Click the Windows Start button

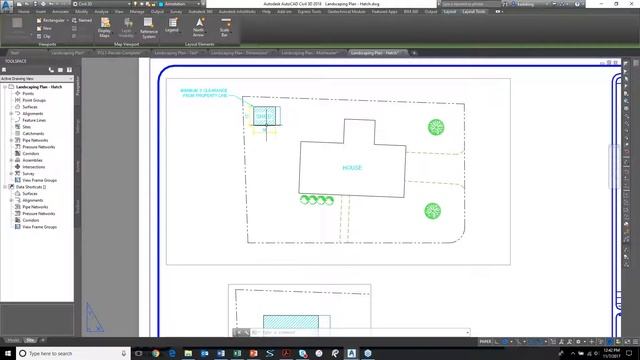tap(8, 353)
